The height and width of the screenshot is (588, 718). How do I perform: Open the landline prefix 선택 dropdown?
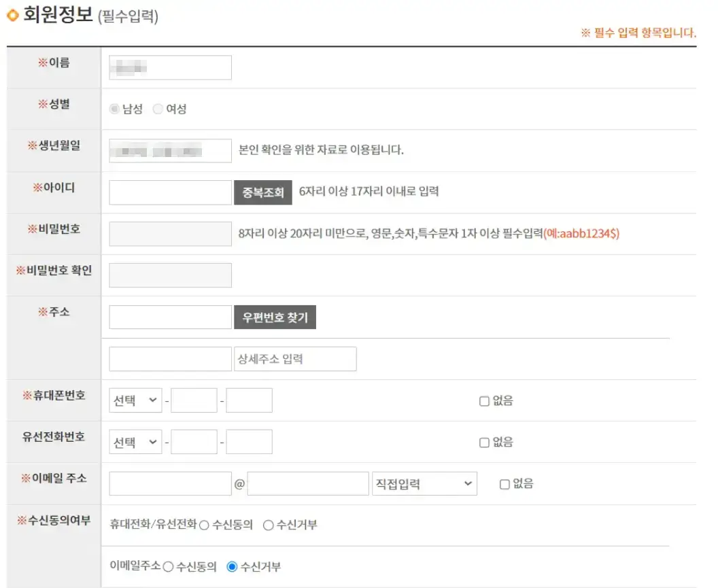pos(135,442)
